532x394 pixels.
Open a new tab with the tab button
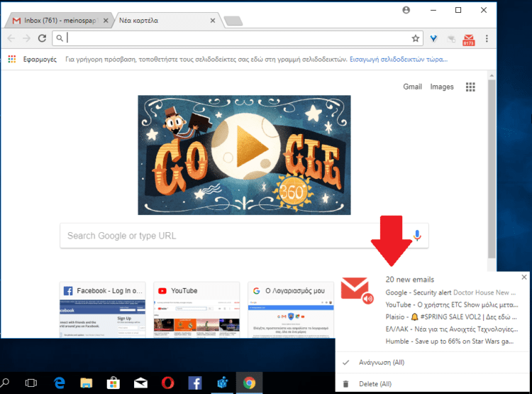point(233,21)
